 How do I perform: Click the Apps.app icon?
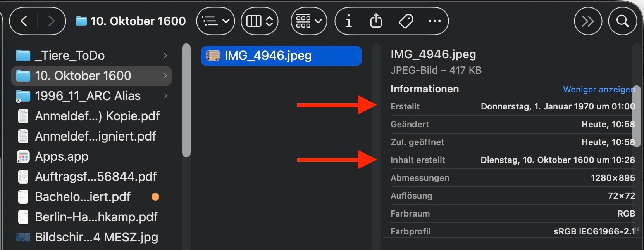pos(23,156)
